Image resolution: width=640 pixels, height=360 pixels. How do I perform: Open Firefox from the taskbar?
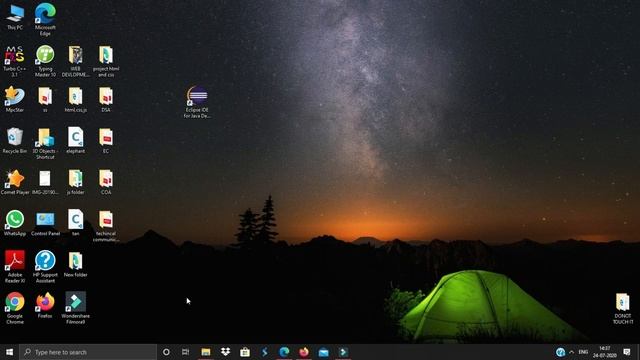304,352
